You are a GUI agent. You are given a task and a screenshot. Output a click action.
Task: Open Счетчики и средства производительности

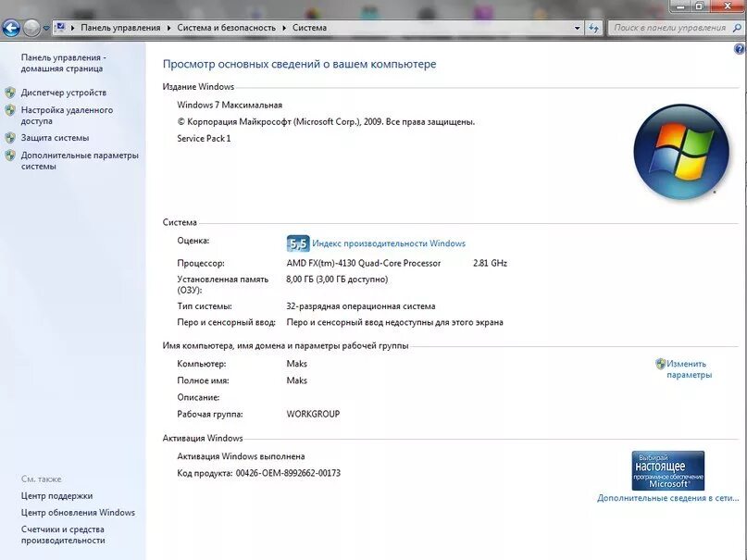coord(63,535)
